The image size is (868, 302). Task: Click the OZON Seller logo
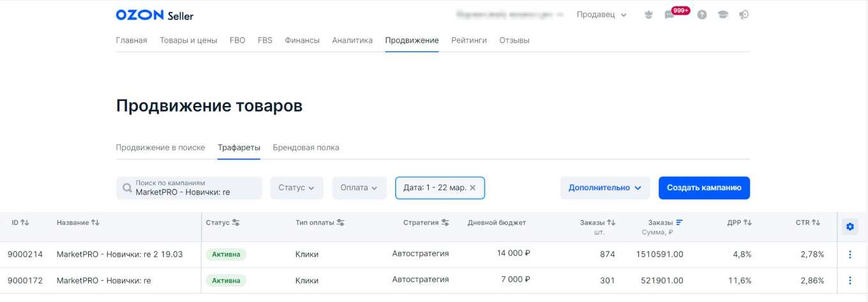click(154, 15)
